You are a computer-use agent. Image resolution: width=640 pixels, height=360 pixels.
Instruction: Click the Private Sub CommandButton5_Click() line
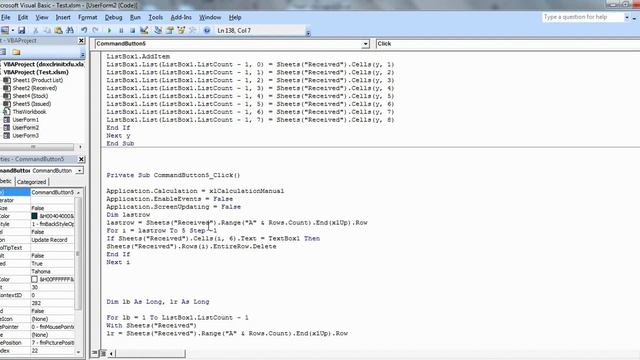pos(173,176)
